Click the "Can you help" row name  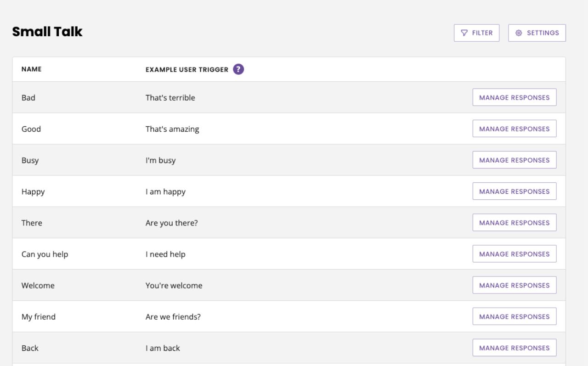coord(45,254)
